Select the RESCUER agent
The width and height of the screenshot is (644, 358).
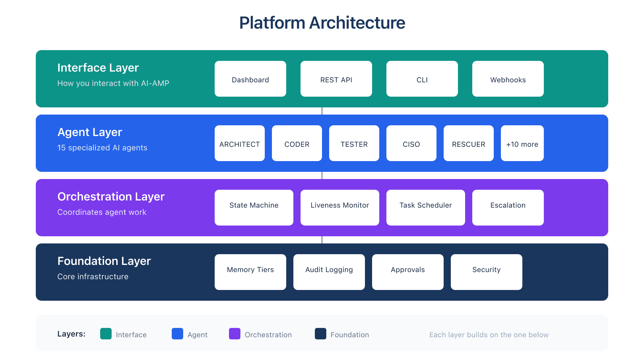[468, 143]
